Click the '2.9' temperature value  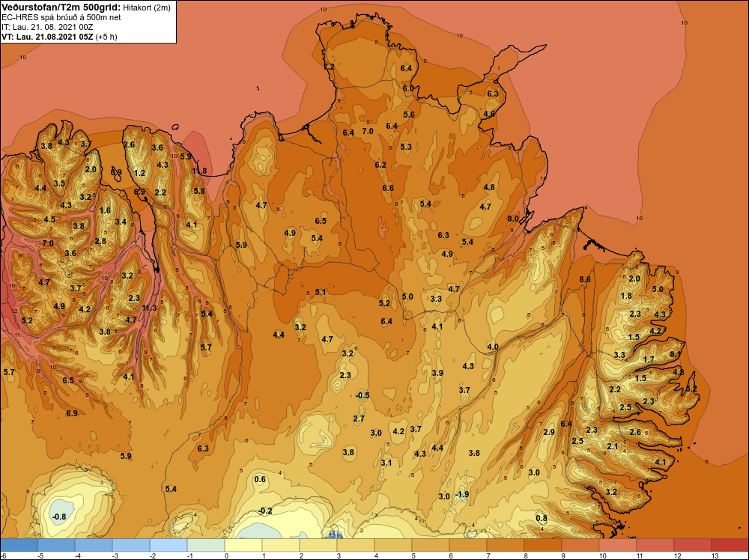[549, 431]
